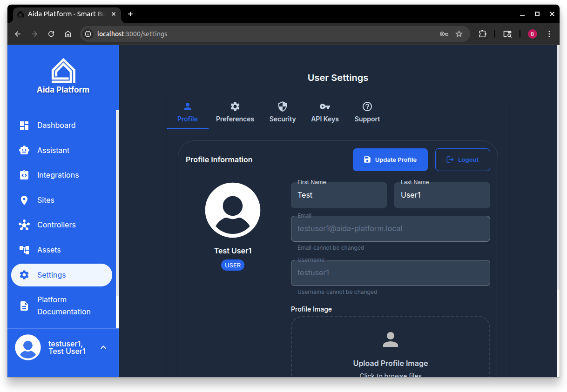Viewport: 567px width, 392px height.
Task: Open the Dashboard section icon in sidebar
Action: coord(24,125)
